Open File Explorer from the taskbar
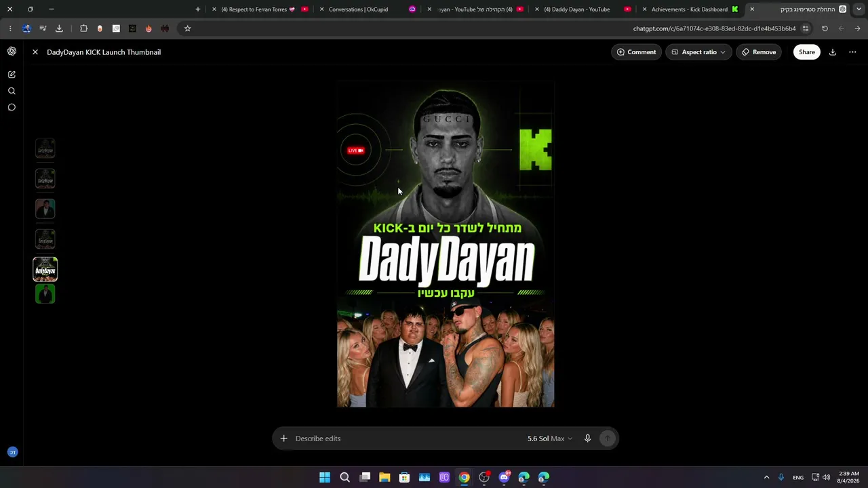Image resolution: width=868 pixels, height=488 pixels. (x=384, y=477)
